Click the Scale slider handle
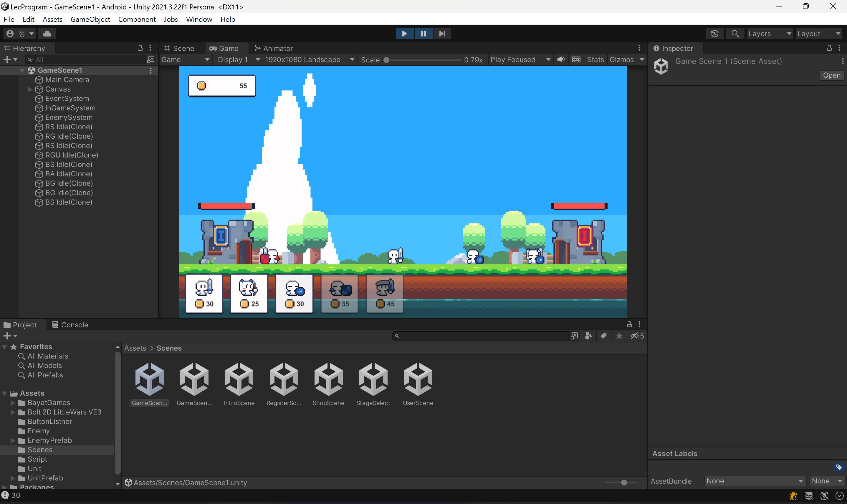 pyautogui.click(x=386, y=60)
